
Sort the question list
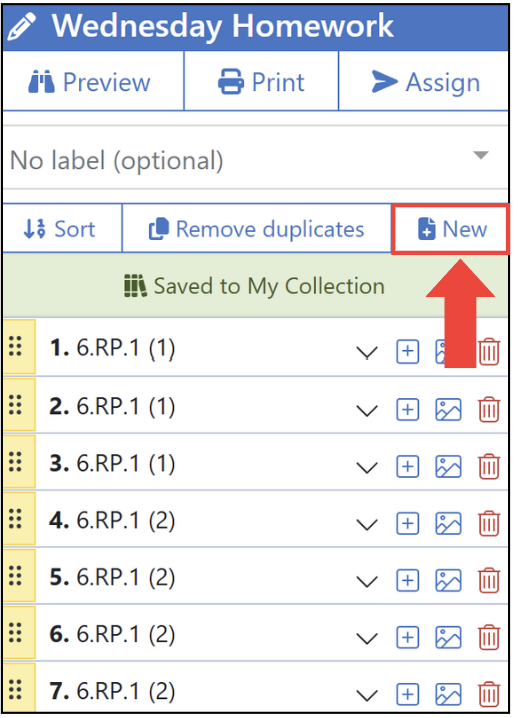click(x=62, y=228)
